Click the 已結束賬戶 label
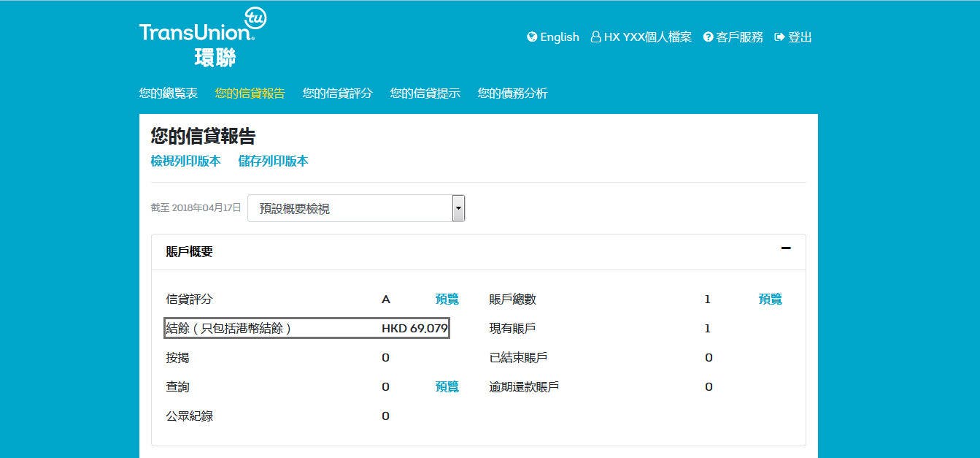The height and width of the screenshot is (458, 980). point(519,358)
